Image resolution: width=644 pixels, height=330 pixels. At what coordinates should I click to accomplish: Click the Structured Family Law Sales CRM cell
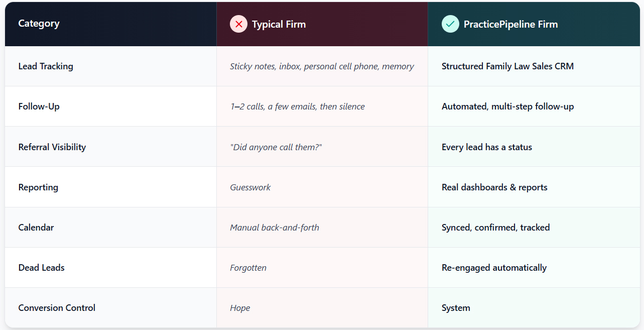(x=507, y=66)
